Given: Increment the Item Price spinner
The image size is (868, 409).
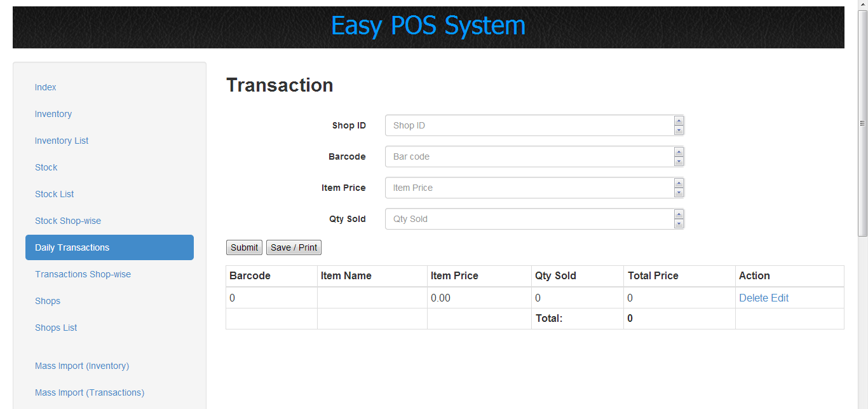Looking at the screenshot, I should pos(679,184).
